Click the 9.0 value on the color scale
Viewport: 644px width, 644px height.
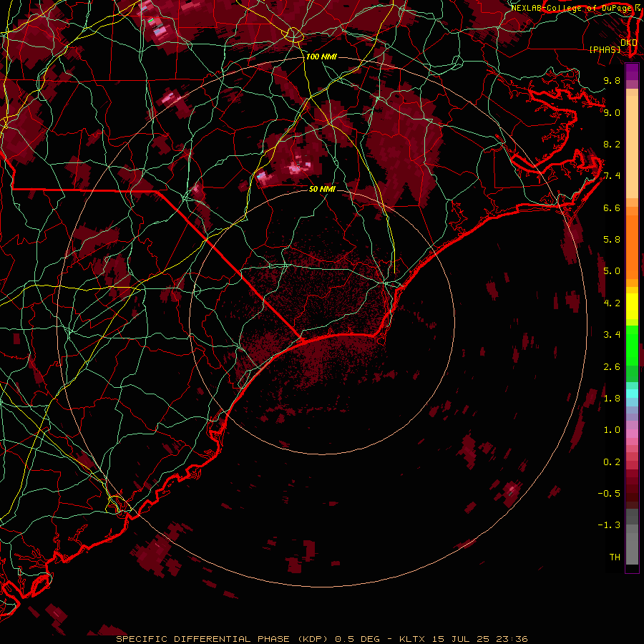coord(612,112)
